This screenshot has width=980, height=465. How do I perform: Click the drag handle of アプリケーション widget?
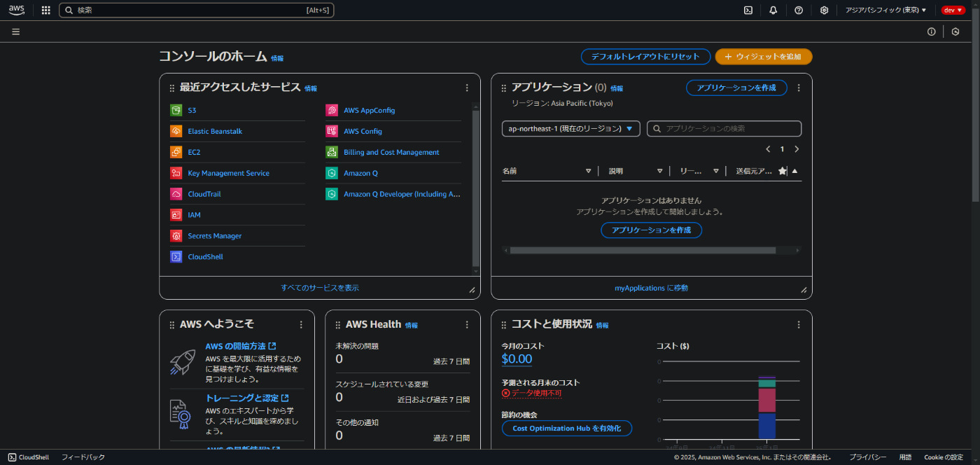tap(504, 88)
